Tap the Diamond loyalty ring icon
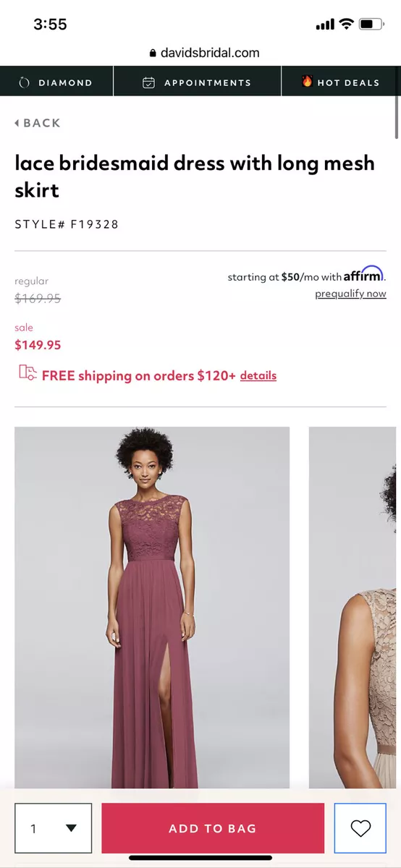The image size is (401, 868). click(x=24, y=82)
